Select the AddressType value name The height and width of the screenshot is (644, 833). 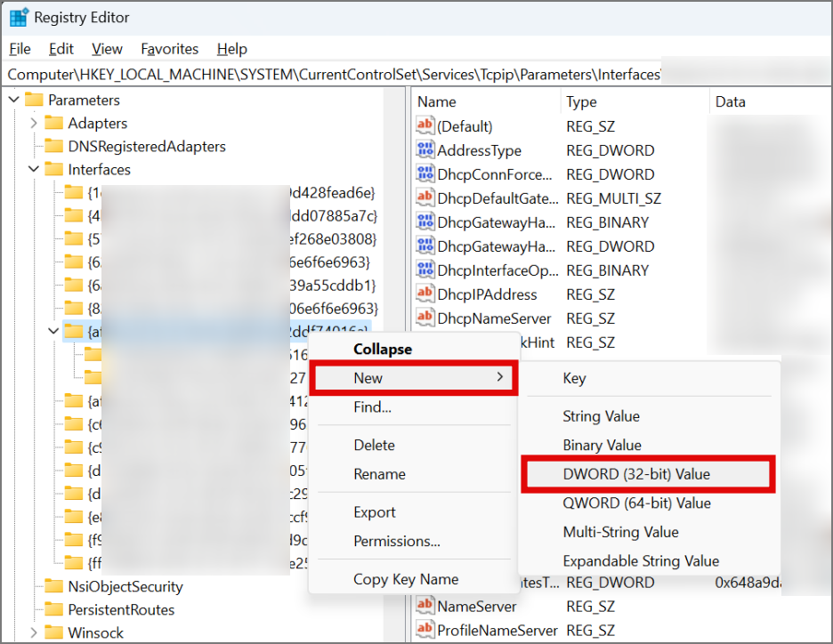coord(479,151)
